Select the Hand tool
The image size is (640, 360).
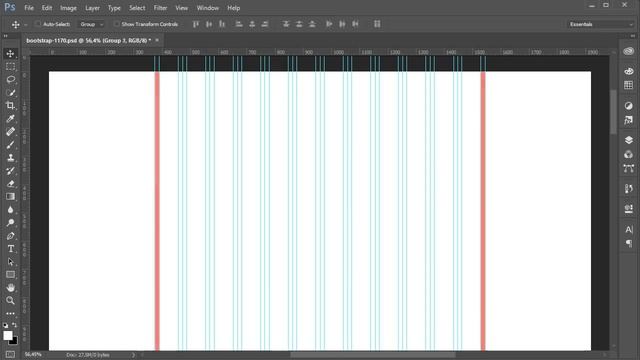[11, 288]
